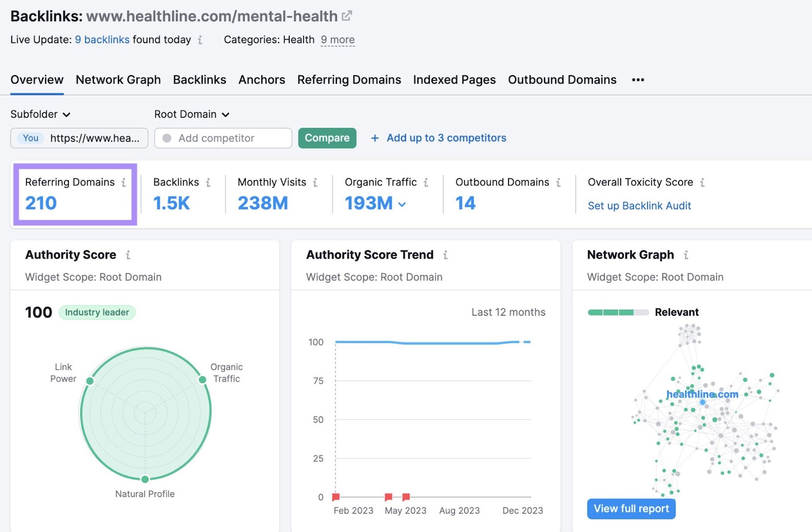Screen dimensions: 812x532
Task: Click the Relevant relevance scale bar
Action: click(617, 312)
